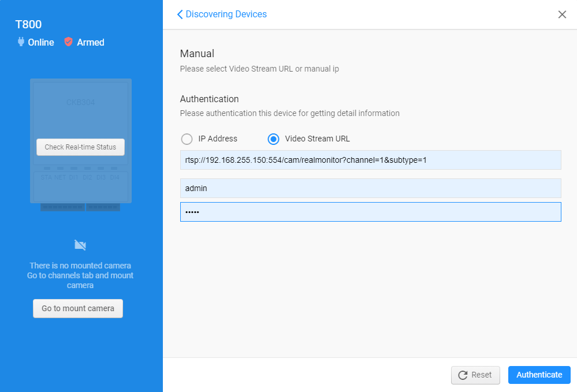The width and height of the screenshot is (577, 392).
Task: Close the Manual authentication panel
Action: pos(562,14)
